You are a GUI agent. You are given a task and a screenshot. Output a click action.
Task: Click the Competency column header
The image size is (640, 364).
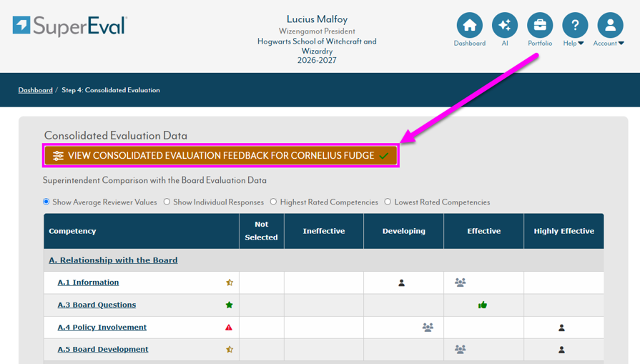141,231
